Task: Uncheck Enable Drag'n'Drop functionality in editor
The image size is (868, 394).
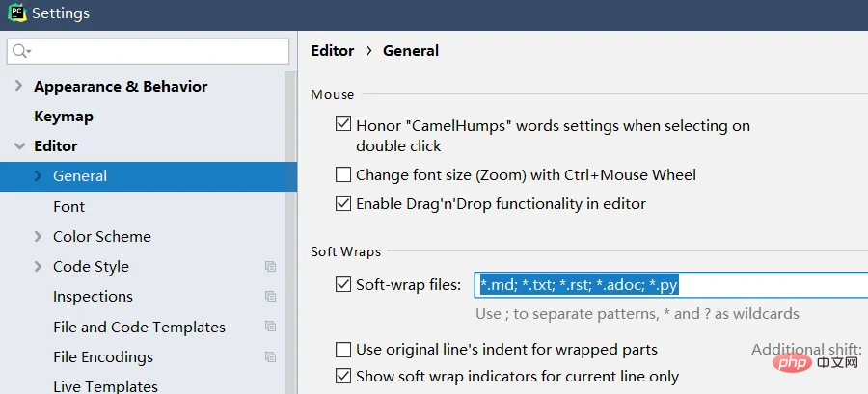Action: [x=343, y=204]
